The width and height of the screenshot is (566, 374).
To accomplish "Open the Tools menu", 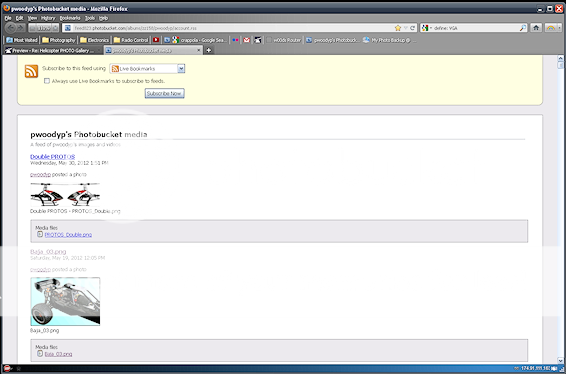I will pos(90,18).
